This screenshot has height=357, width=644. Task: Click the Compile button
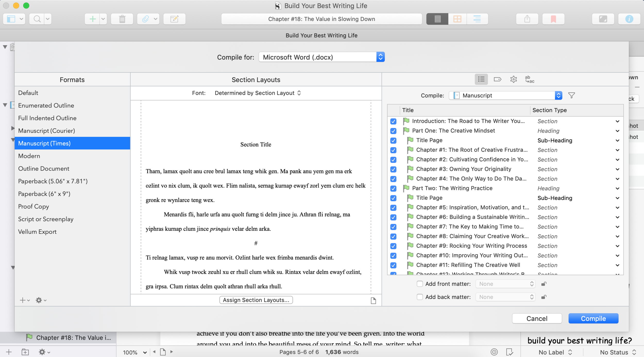(593, 318)
